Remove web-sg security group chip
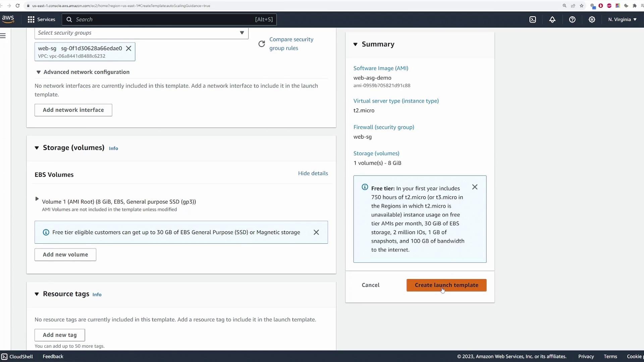The image size is (644, 362). click(128, 48)
